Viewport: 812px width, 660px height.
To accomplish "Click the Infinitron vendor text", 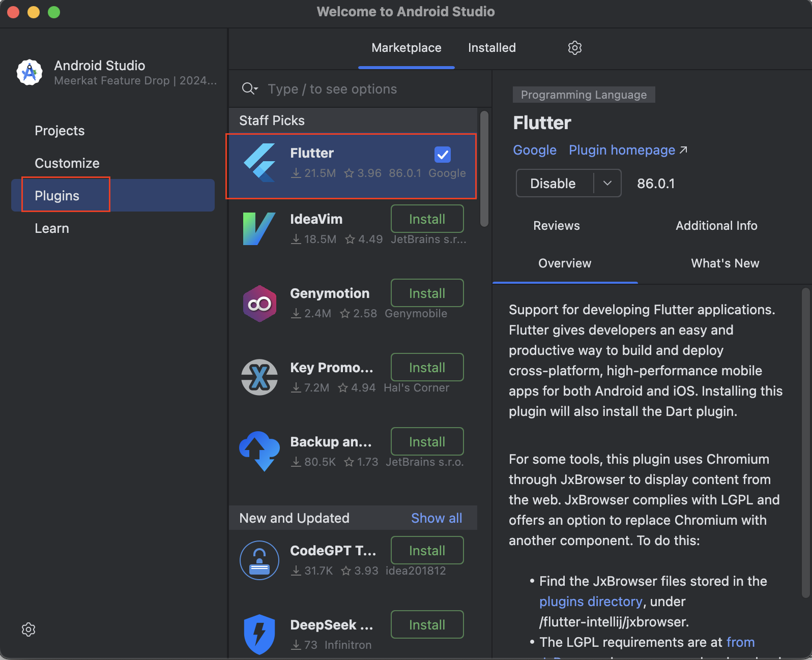I will [x=348, y=645].
